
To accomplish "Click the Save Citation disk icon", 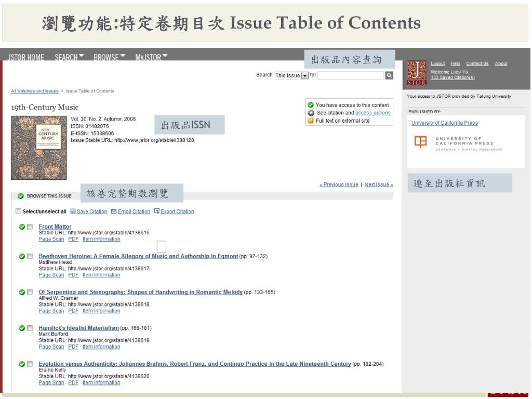I will pos(73,211).
